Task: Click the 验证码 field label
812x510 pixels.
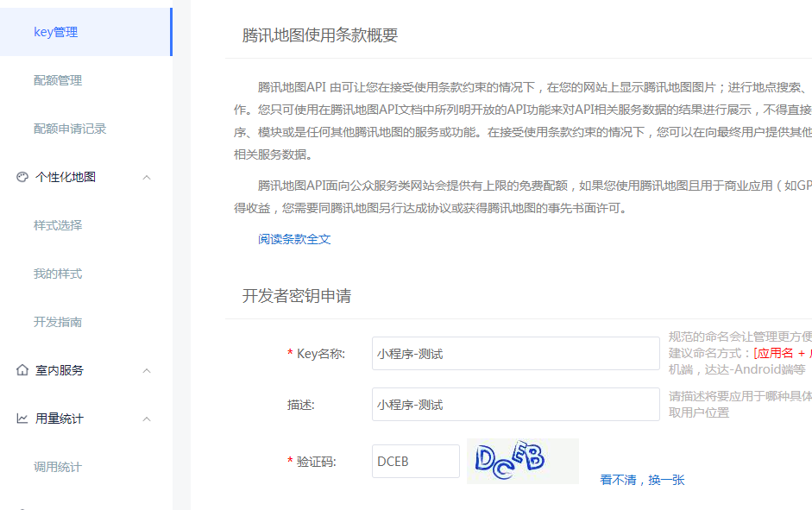Action: 316,462
